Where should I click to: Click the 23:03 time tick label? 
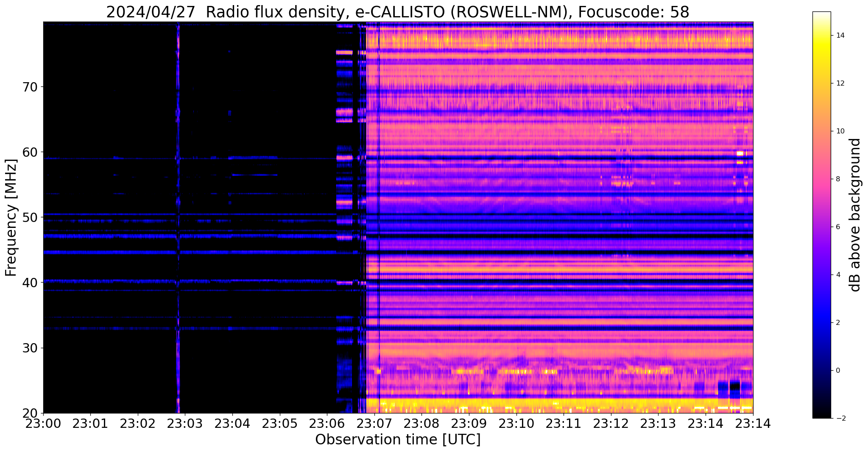tap(185, 423)
